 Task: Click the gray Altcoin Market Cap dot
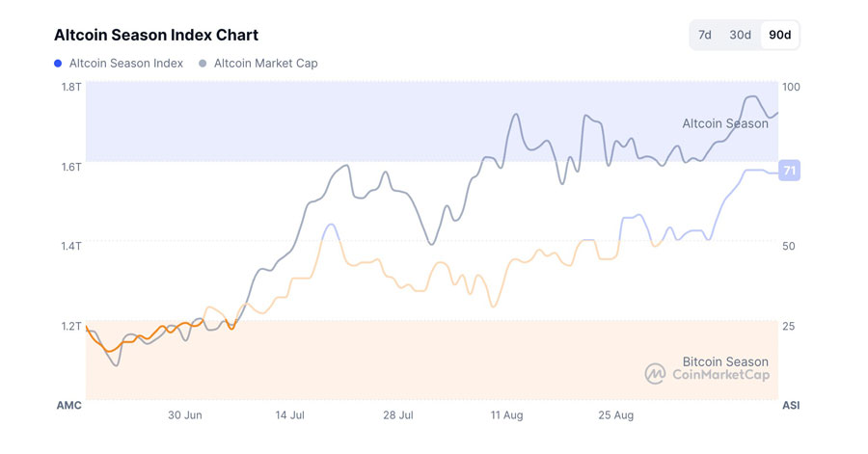202,64
